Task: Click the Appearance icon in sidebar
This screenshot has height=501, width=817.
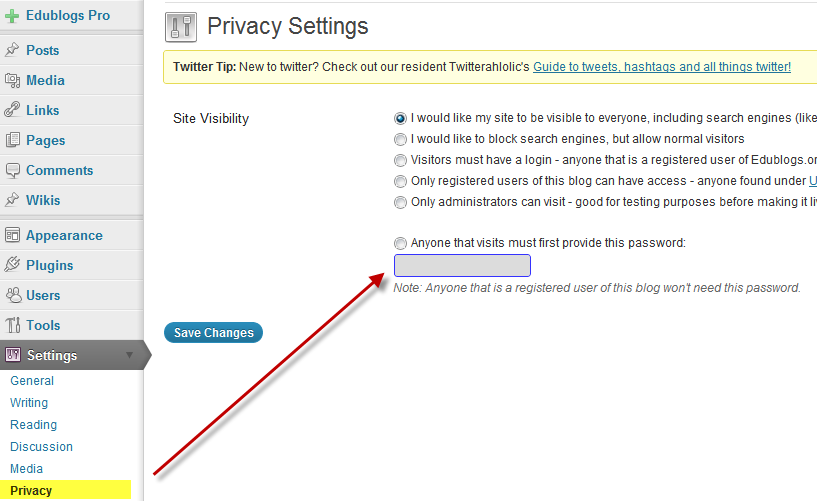Action: (x=12, y=235)
